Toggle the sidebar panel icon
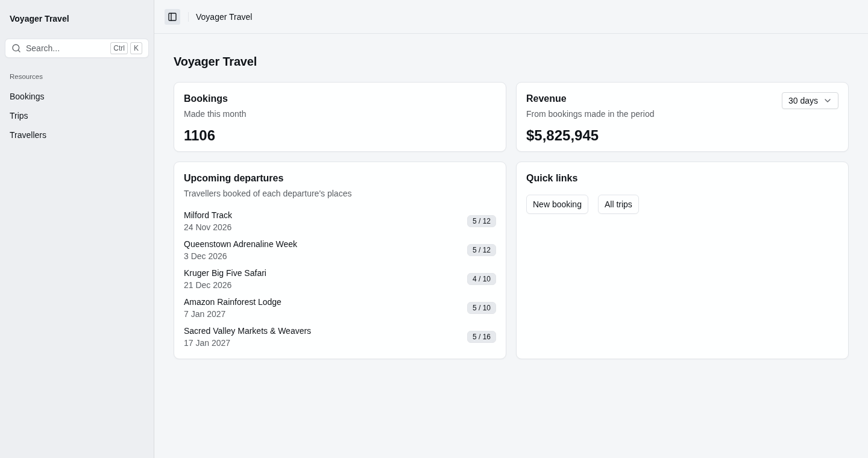868x458 pixels. click(x=172, y=17)
